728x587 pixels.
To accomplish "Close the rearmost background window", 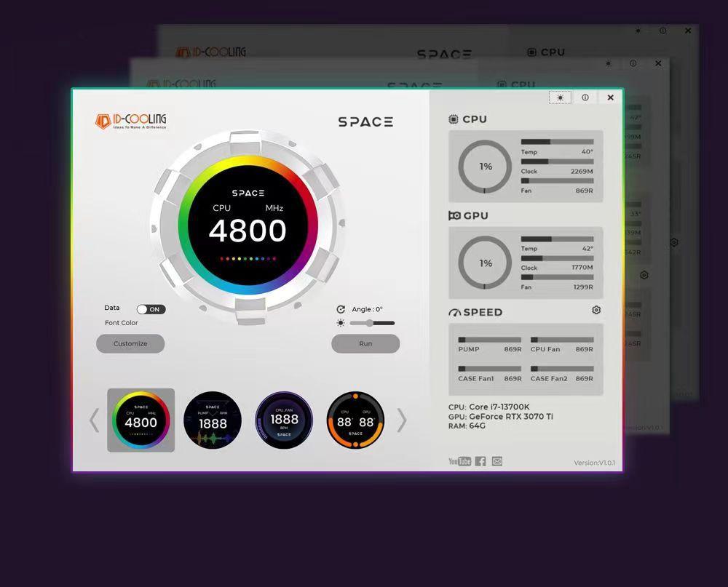I will 688,31.
